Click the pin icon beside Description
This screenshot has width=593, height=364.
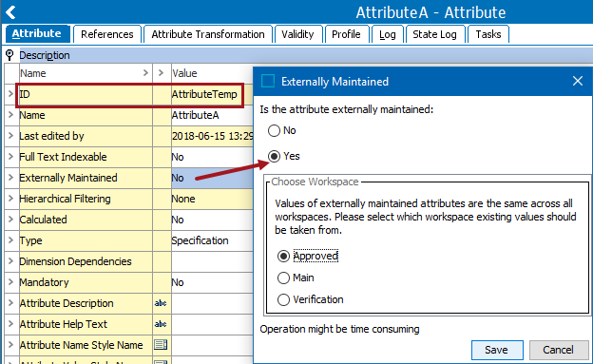point(10,55)
